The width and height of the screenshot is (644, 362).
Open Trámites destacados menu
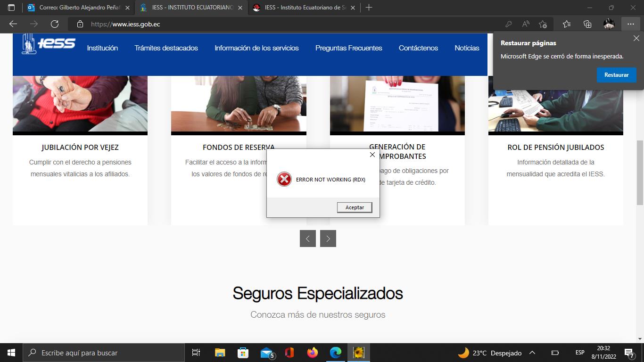[166, 48]
